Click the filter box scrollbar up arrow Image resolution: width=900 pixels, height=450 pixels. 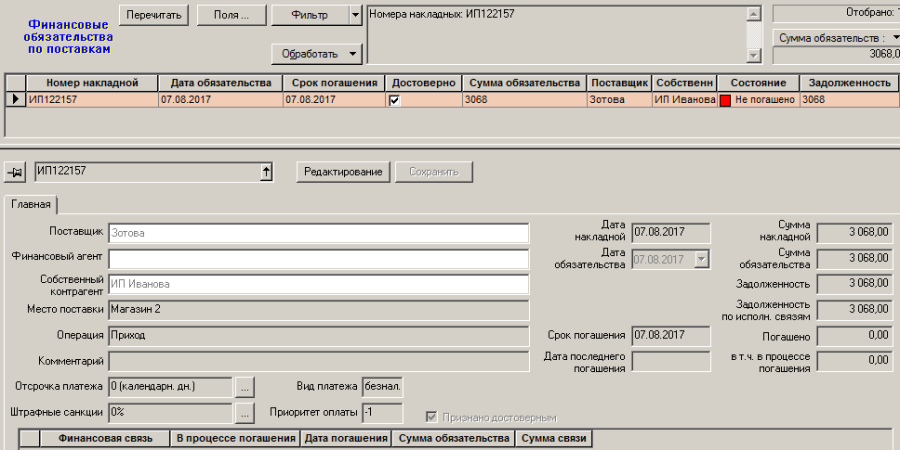pos(754,14)
